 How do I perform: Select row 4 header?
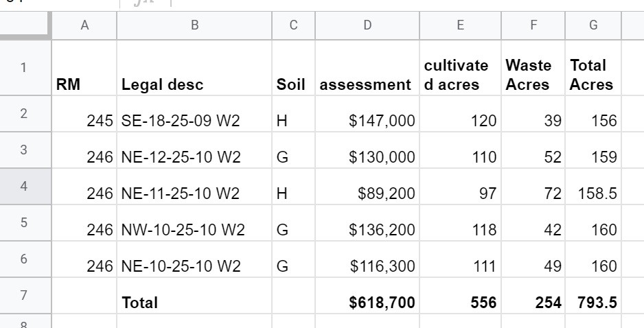coord(25,187)
